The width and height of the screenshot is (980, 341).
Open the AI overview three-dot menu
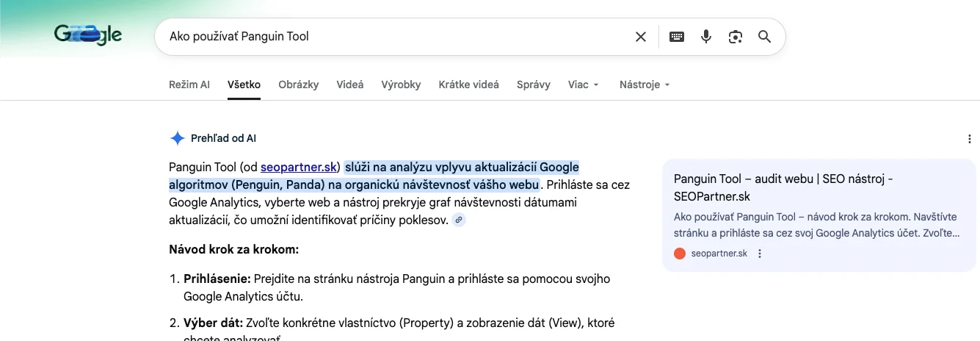pos(970,138)
